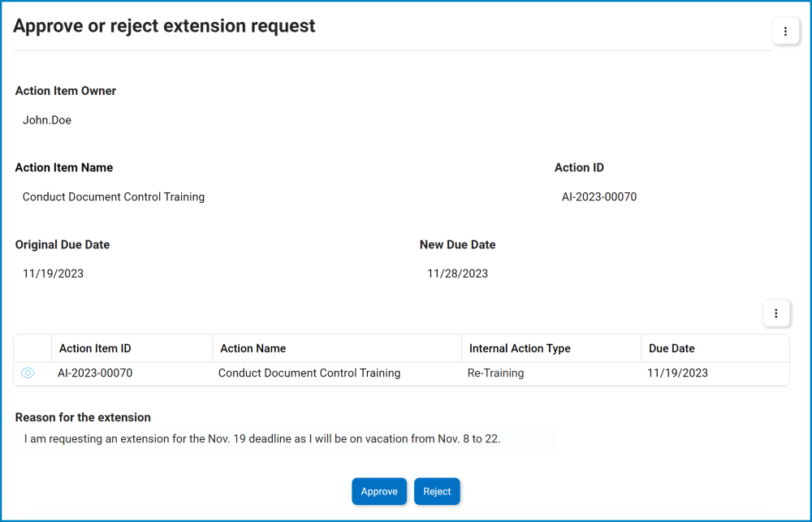Screen dimensions: 812x522
Task: Click the three-dot menu near Approve header
Action: (x=785, y=31)
